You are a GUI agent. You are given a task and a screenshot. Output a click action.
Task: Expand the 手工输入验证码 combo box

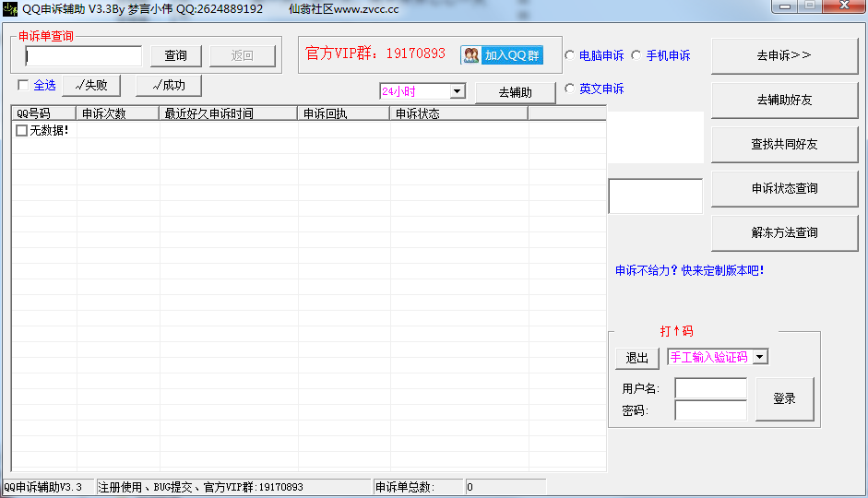[x=760, y=357]
